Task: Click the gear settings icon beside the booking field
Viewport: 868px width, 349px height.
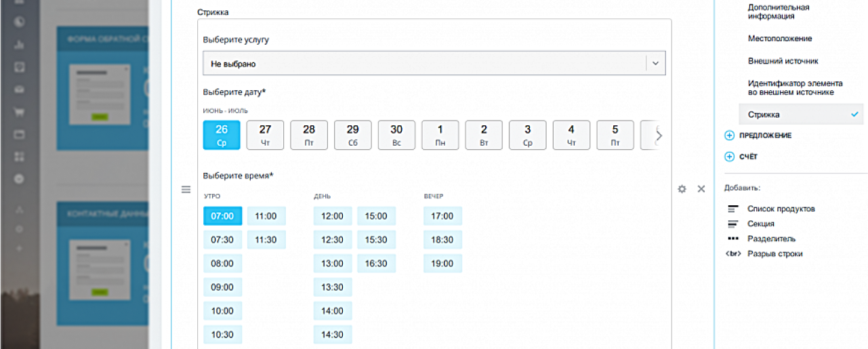Action: point(682,189)
